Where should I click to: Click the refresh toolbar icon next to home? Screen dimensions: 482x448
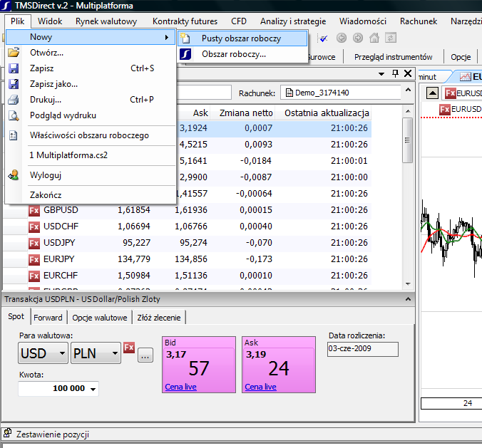(391, 38)
